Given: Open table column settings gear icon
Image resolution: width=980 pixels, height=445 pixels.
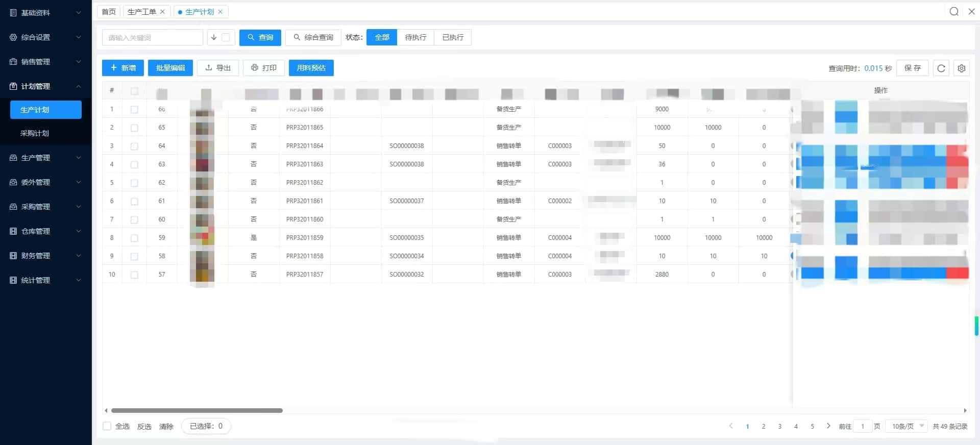Looking at the screenshot, I should tap(961, 68).
